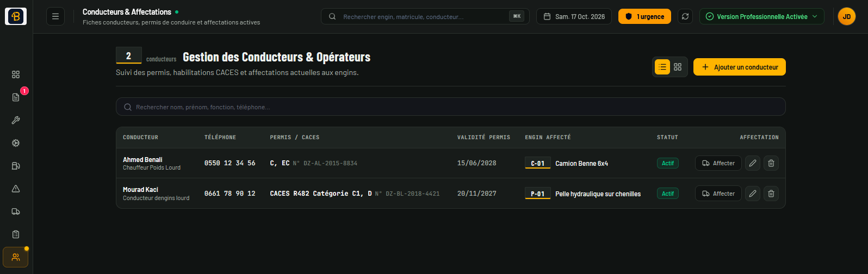Viewport: 868px width, 274px height.
Task: Click validity date 20/11/2027
Action: (x=476, y=194)
